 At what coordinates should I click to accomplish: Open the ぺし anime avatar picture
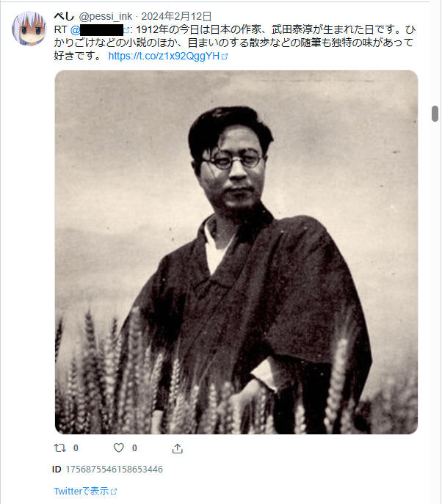point(29,29)
